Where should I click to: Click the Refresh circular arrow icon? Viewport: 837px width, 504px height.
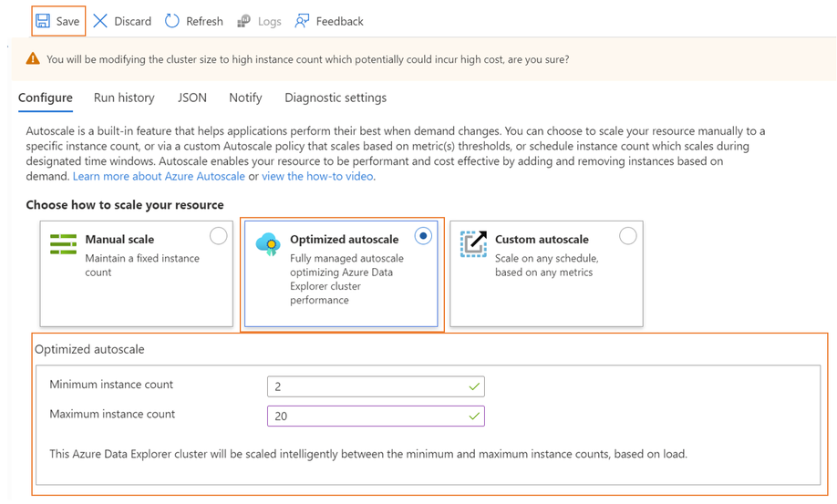click(172, 21)
